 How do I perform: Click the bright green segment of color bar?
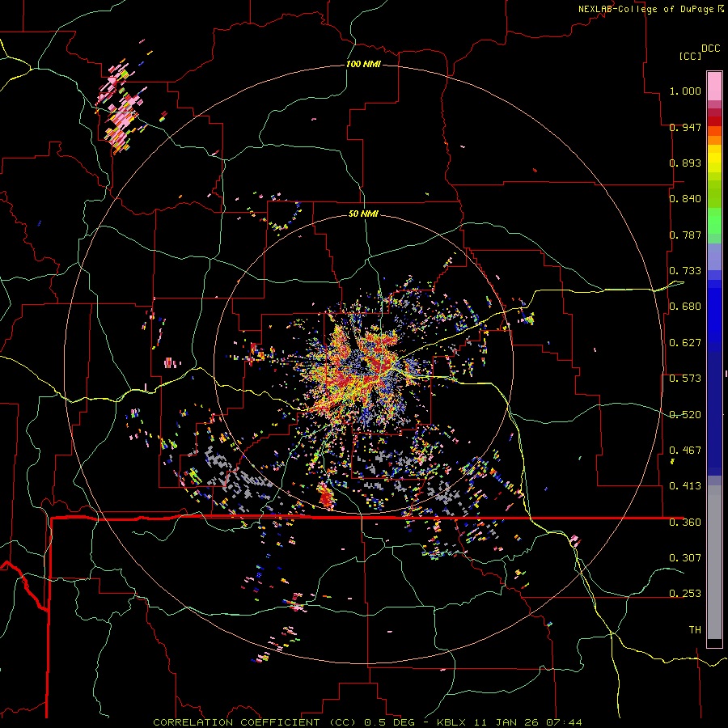(x=714, y=221)
